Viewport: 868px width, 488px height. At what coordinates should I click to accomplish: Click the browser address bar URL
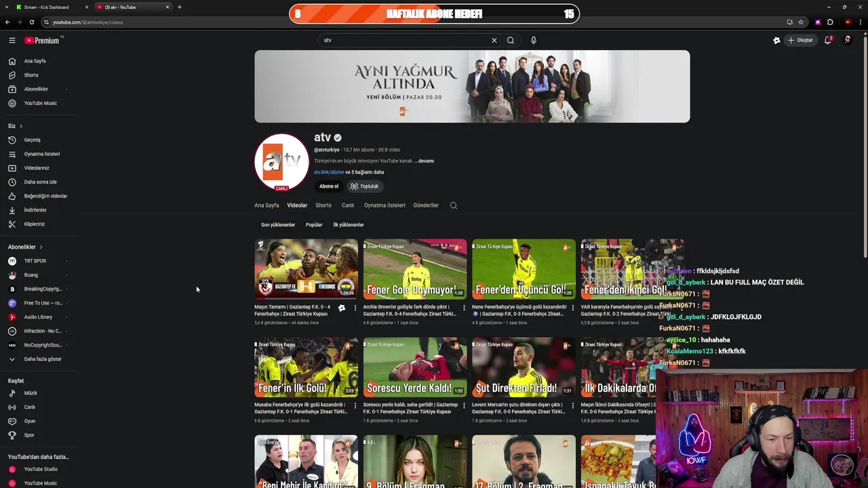[88, 22]
